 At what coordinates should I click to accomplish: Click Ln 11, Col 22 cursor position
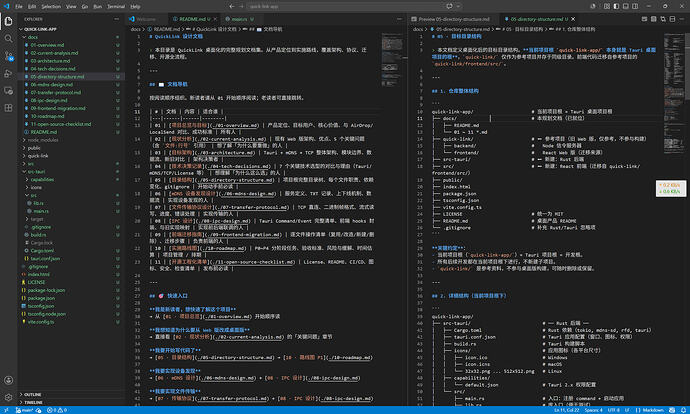pyautogui.click(x=566, y=410)
